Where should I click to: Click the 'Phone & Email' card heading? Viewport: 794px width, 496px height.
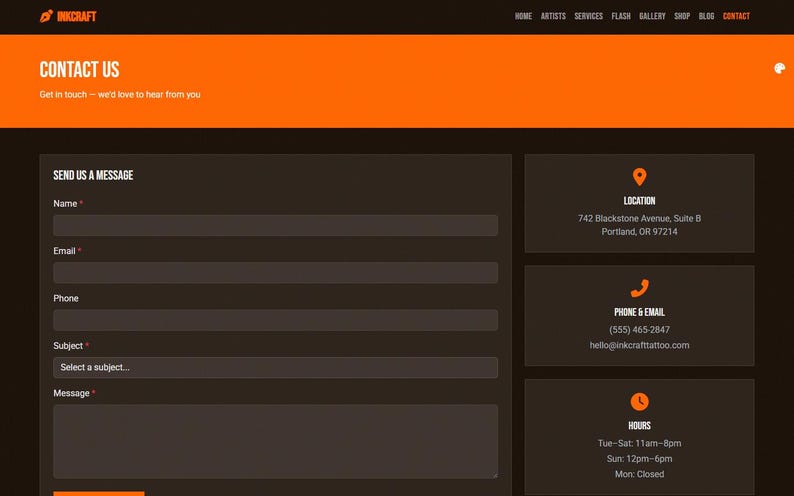[x=640, y=312]
